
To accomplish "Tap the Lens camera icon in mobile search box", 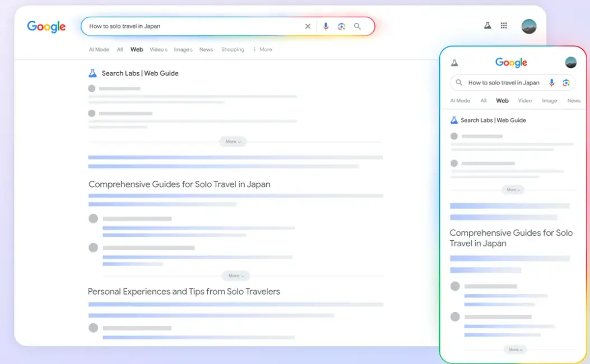I will click(x=566, y=83).
